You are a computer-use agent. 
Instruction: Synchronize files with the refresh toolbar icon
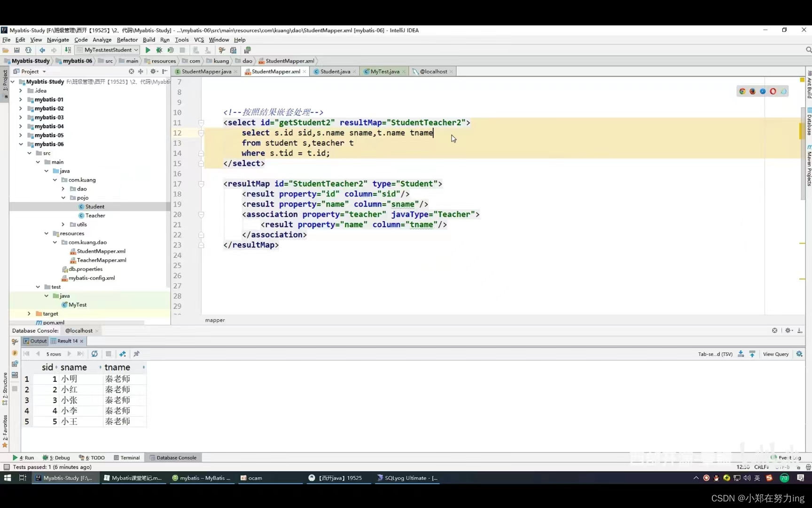pos(28,50)
